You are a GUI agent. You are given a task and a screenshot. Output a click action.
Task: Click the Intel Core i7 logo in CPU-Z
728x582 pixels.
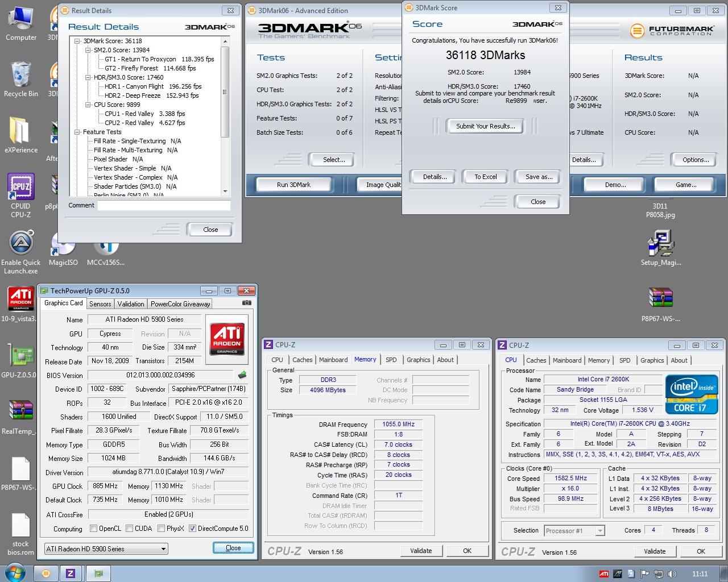click(692, 393)
